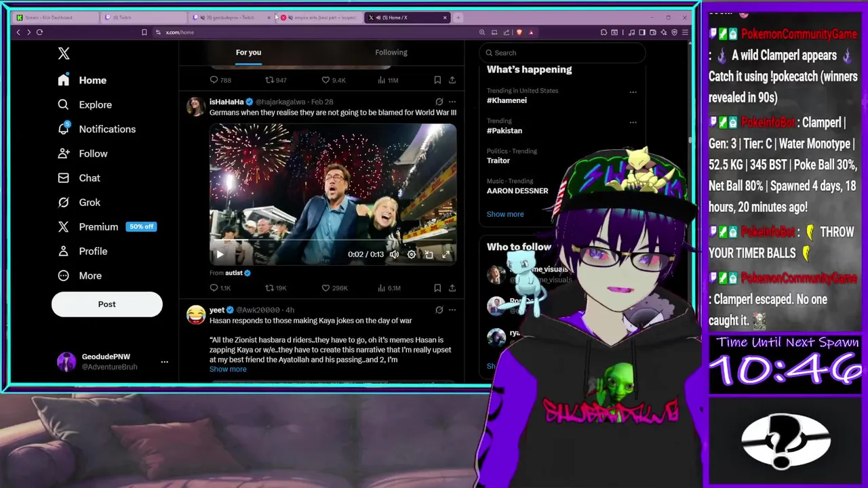Viewport: 868px width, 488px height.
Task: Open the browser hamburger menu
Action: pos(685,32)
